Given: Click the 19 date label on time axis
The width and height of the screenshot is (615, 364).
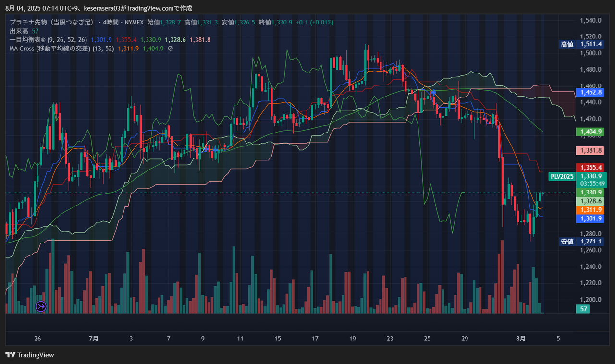Looking at the screenshot, I should tap(353, 339).
